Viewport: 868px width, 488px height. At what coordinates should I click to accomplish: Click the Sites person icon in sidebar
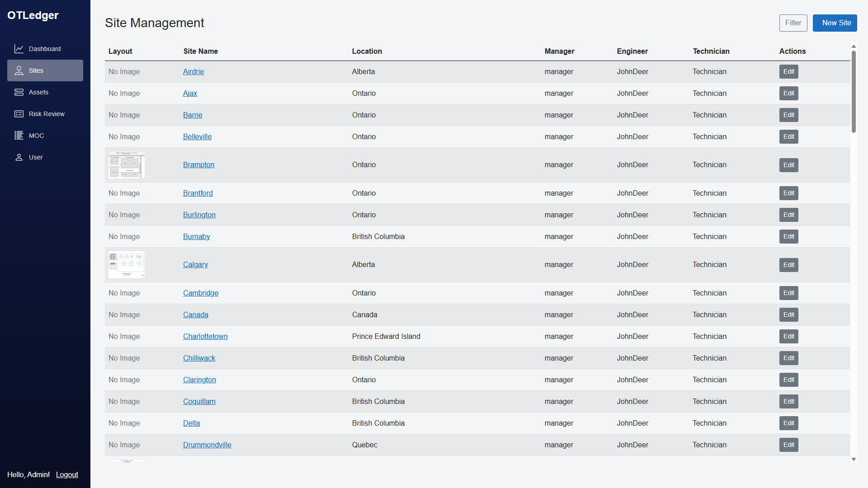pos(19,70)
